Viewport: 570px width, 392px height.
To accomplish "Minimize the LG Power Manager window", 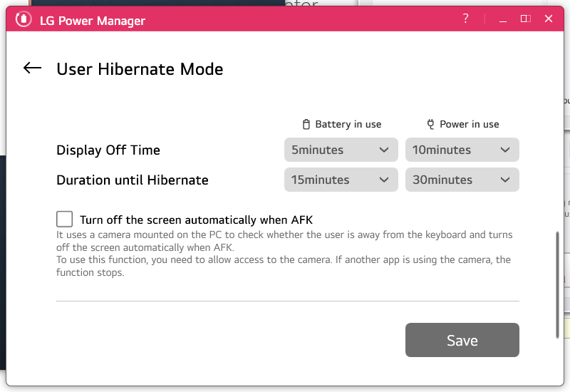I will click(x=501, y=19).
